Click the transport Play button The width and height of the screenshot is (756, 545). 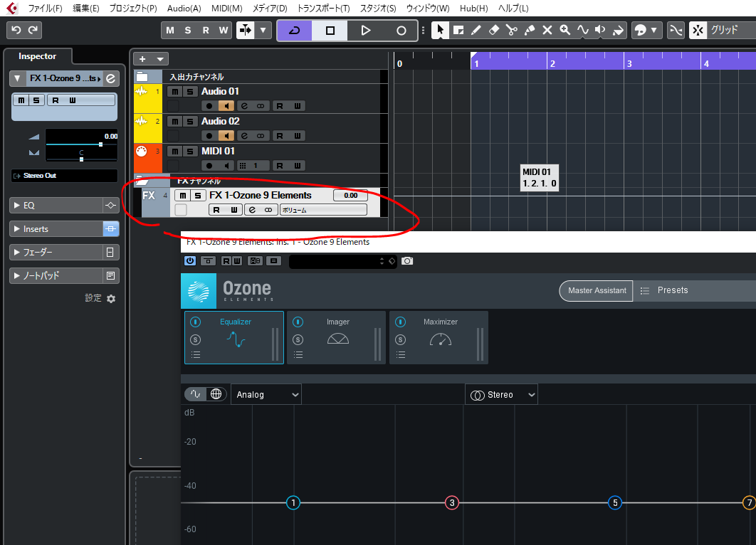pyautogui.click(x=365, y=31)
